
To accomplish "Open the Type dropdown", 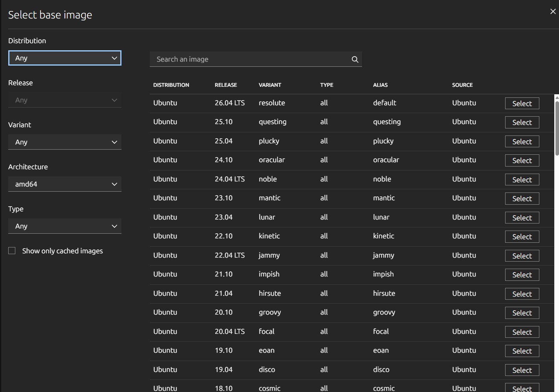I will [65, 226].
